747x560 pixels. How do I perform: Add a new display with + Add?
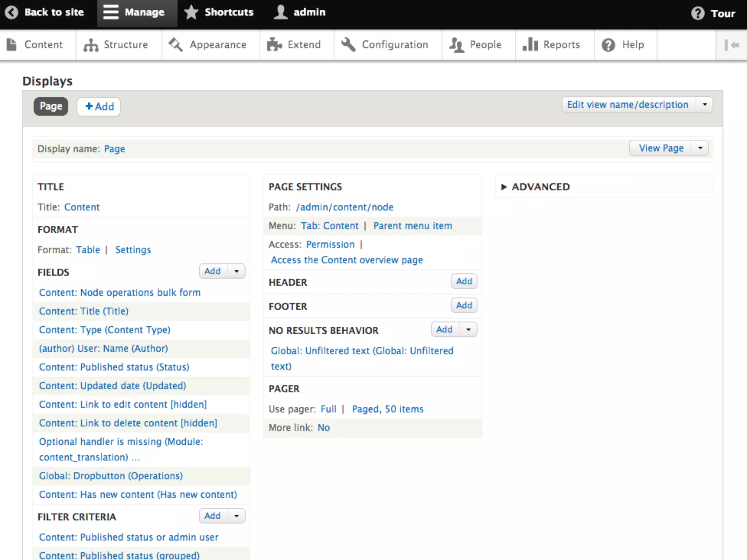(99, 106)
